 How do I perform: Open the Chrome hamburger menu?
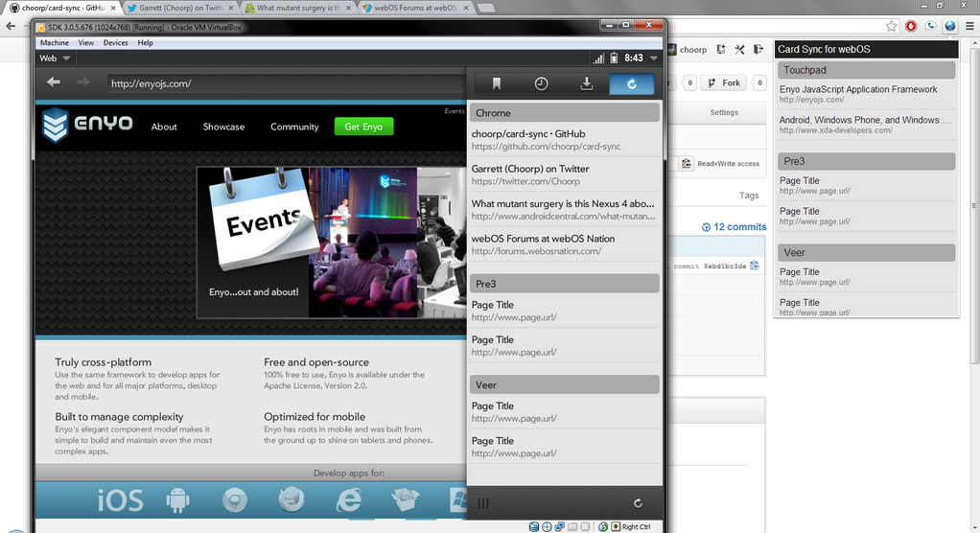click(x=968, y=26)
